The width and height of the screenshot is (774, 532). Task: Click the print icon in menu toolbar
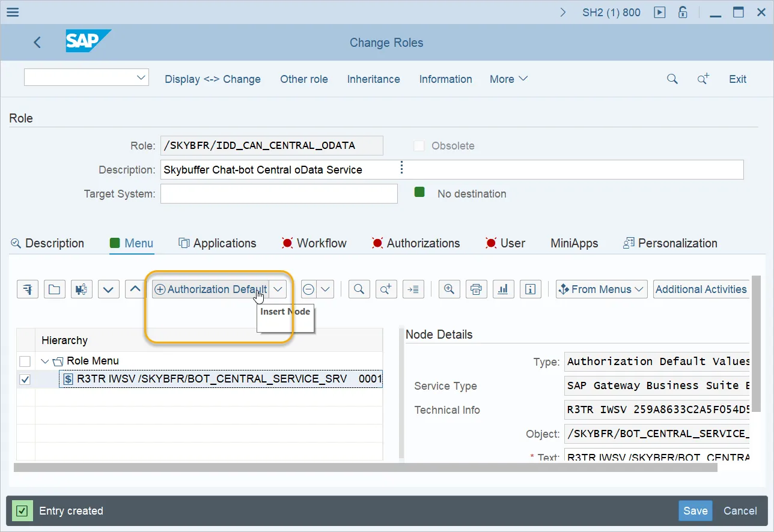[x=476, y=289]
